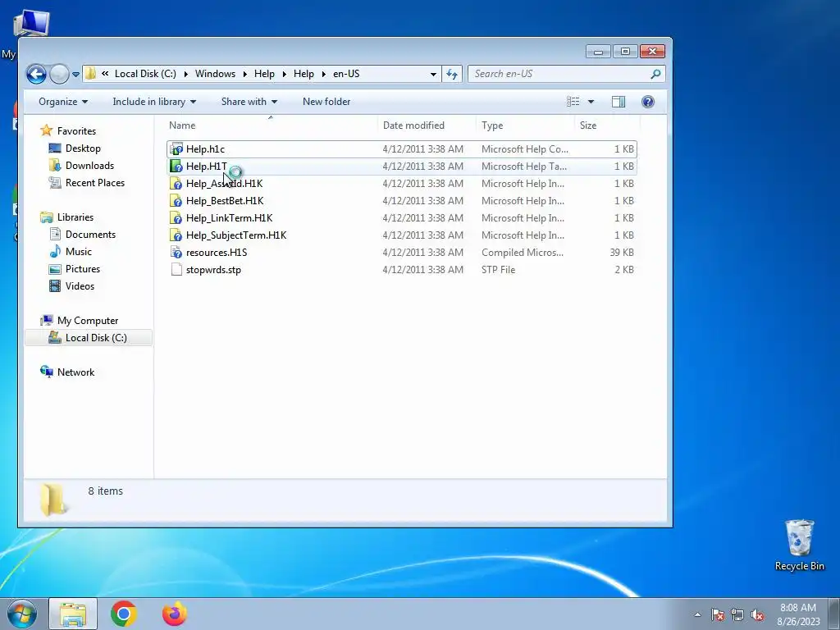
Task: Change your view icon button
Action: click(x=573, y=101)
